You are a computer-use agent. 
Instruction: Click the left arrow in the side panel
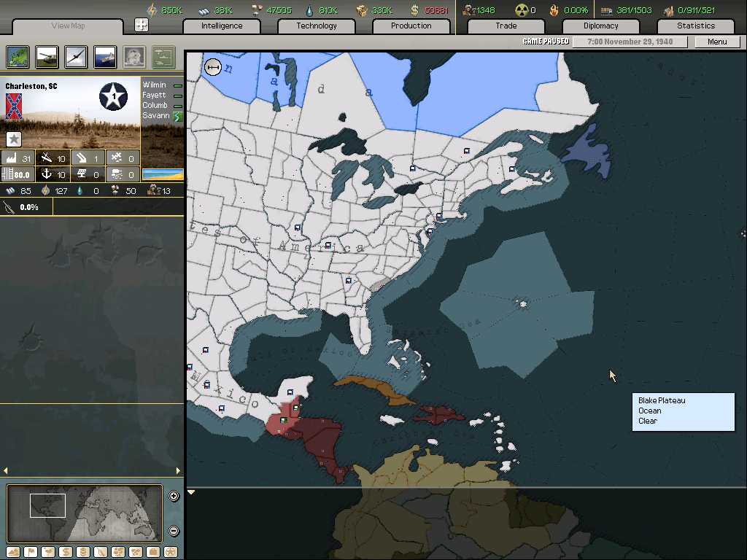tap(6, 470)
